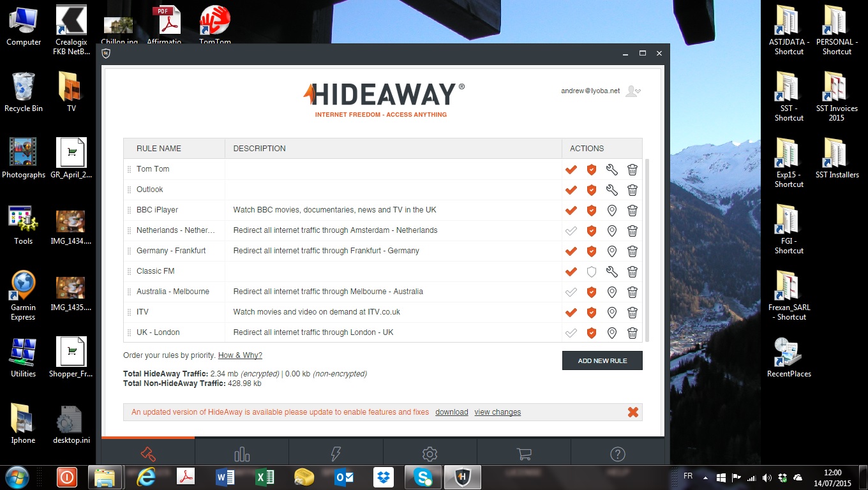Image resolution: width=868 pixels, height=490 pixels.
Task: Click the HideAway shield icon in title bar
Action: click(106, 53)
